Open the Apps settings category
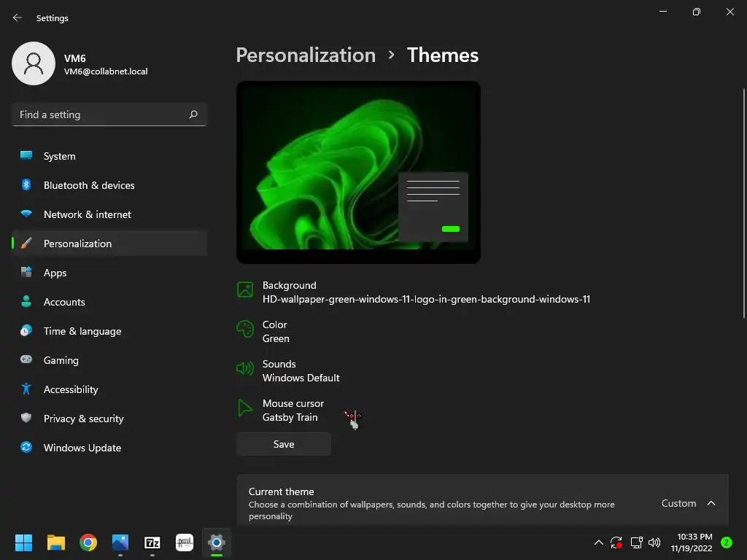 tap(109, 273)
